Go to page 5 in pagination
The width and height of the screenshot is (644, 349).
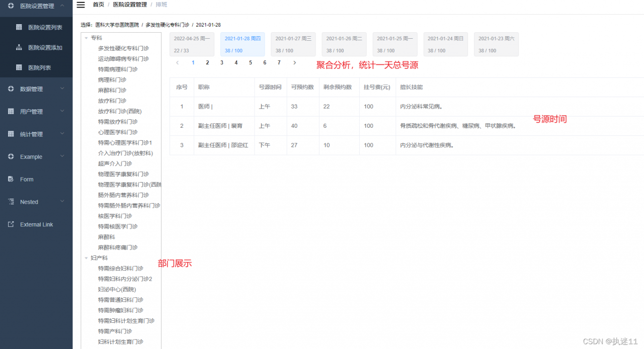point(250,62)
